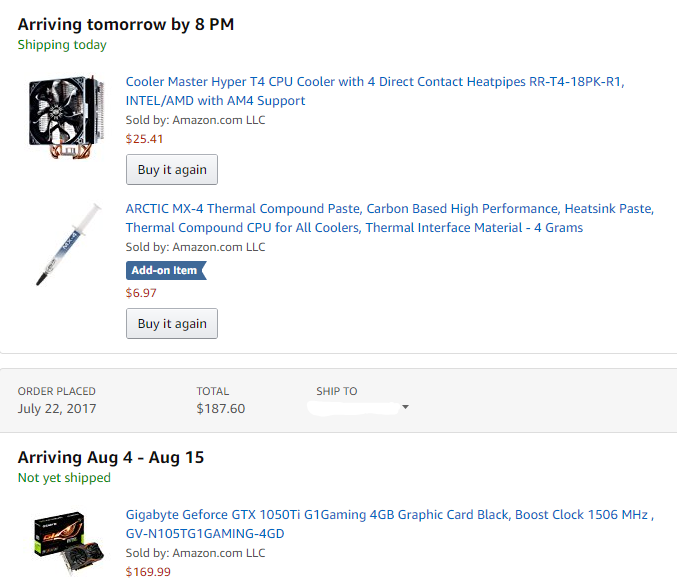
Task: Click the Add-on Item badge
Action: pyautogui.click(x=166, y=271)
